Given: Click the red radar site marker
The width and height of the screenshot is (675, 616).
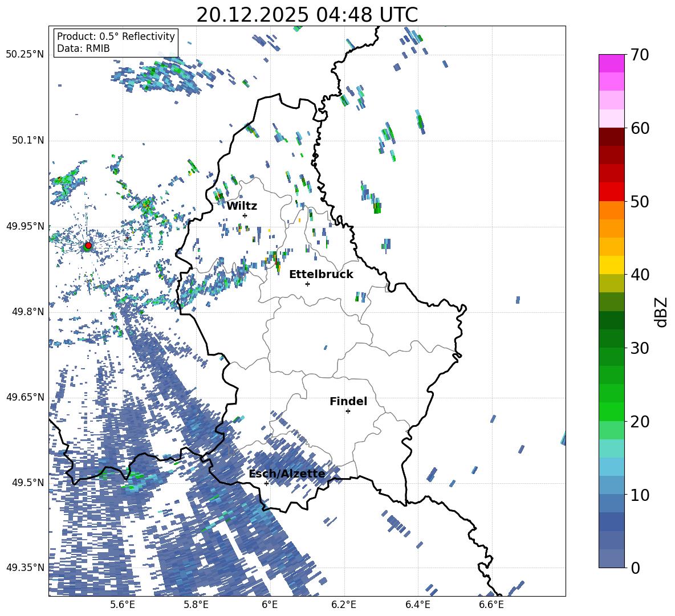Looking at the screenshot, I should (88, 245).
